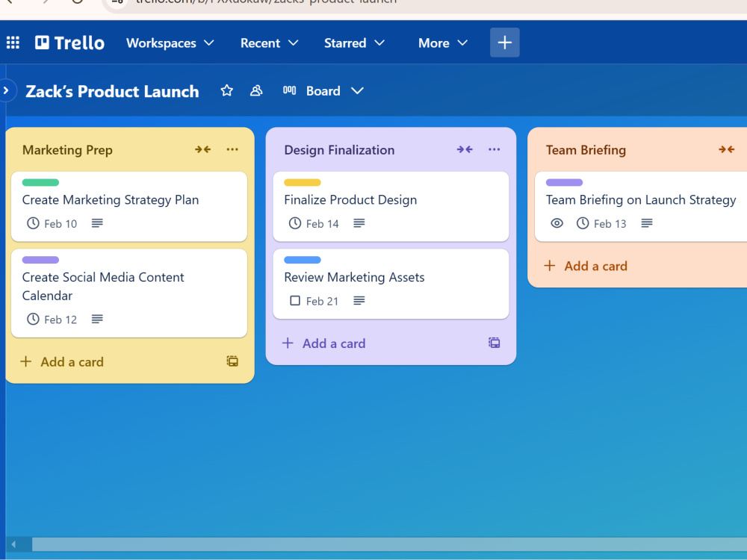Open the Starred dropdown
Viewport: 747px width, 560px height.
click(x=354, y=43)
